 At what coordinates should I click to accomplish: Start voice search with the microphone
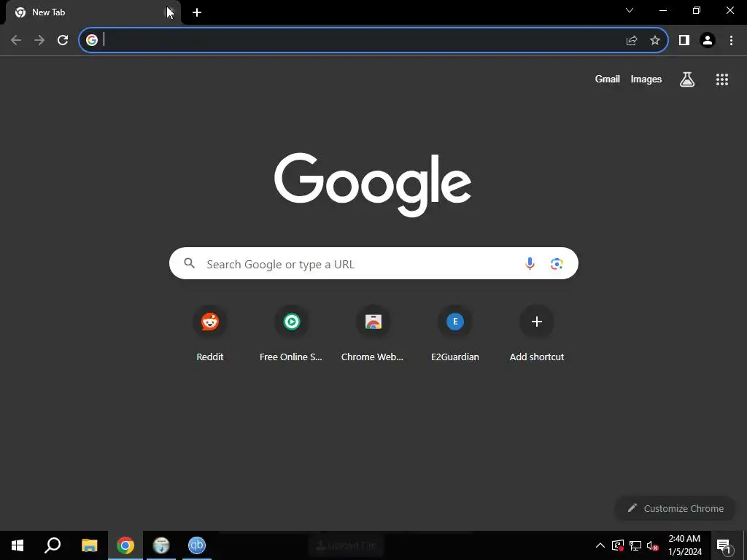tap(530, 263)
